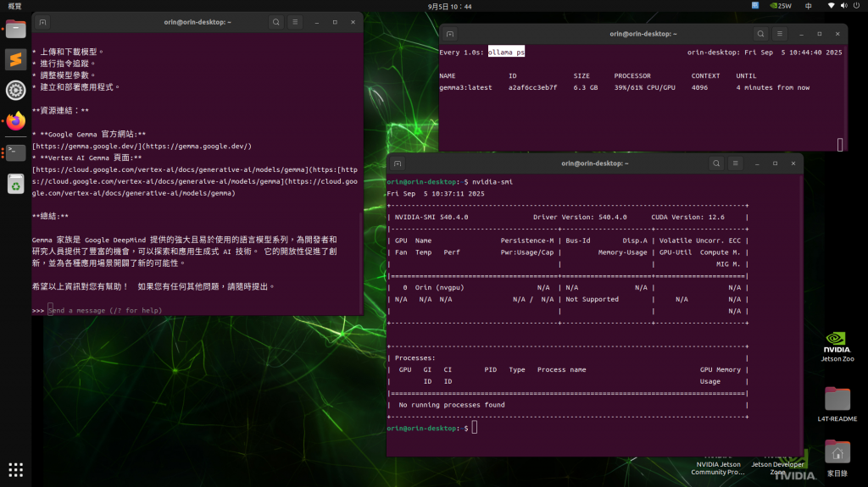Open the L4T-README desktop folder
Viewport: 868px width, 487px height.
point(837,405)
